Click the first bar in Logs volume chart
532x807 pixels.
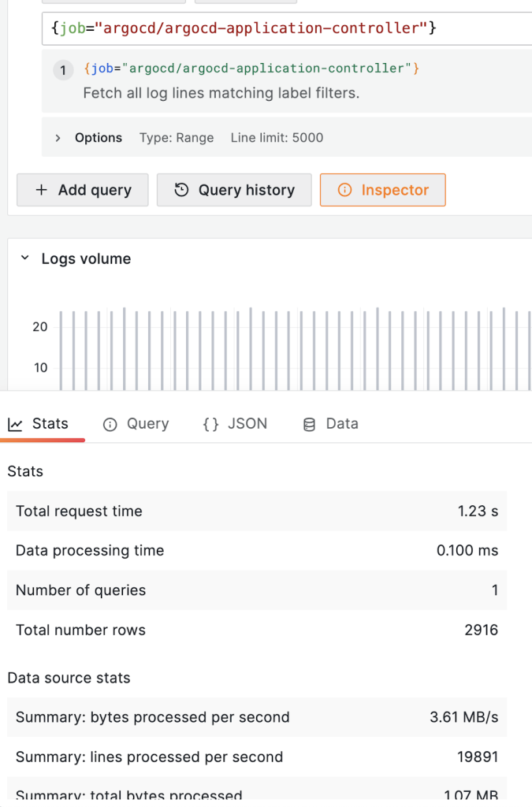tap(61, 351)
